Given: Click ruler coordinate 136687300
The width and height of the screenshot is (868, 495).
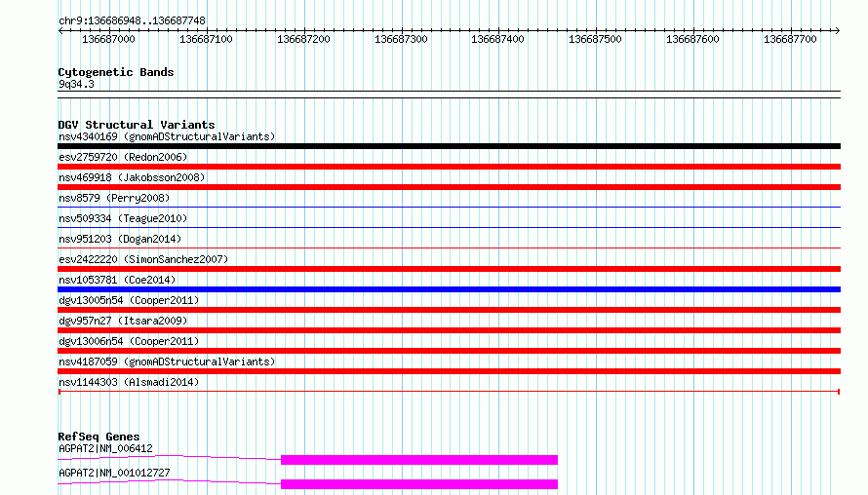Looking at the screenshot, I should pos(401,39).
